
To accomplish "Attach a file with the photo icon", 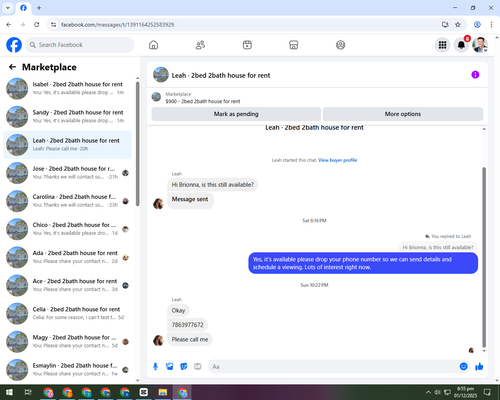I will pyautogui.click(x=170, y=367).
